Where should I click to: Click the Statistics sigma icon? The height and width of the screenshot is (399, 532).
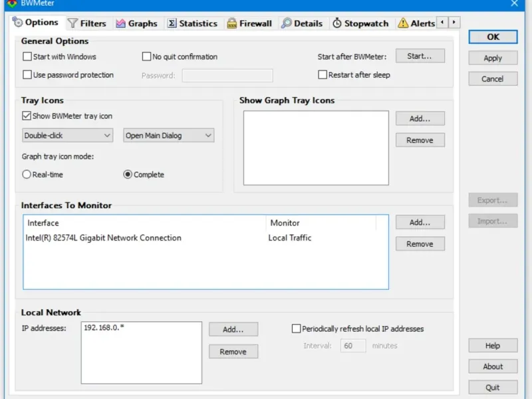point(172,23)
